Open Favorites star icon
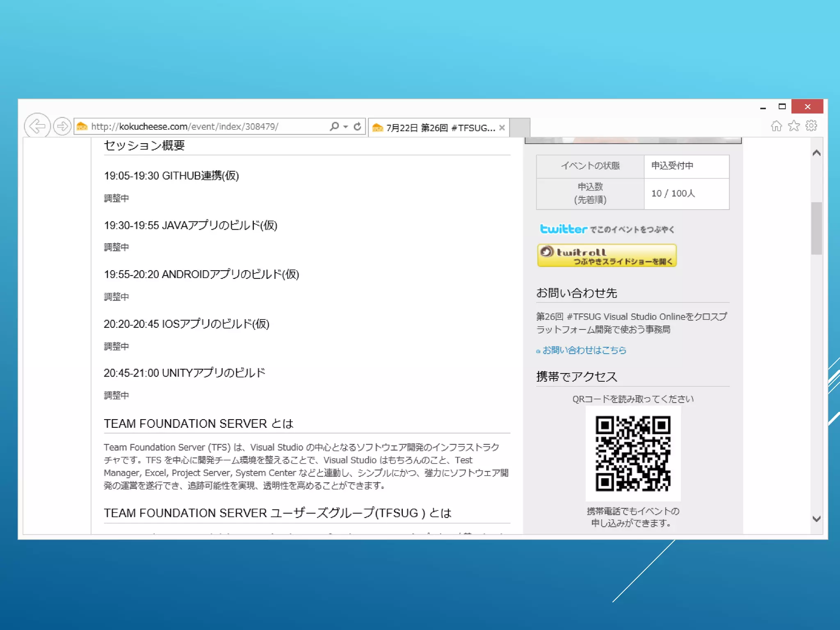Image resolution: width=840 pixels, height=630 pixels. tap(794, 126)
